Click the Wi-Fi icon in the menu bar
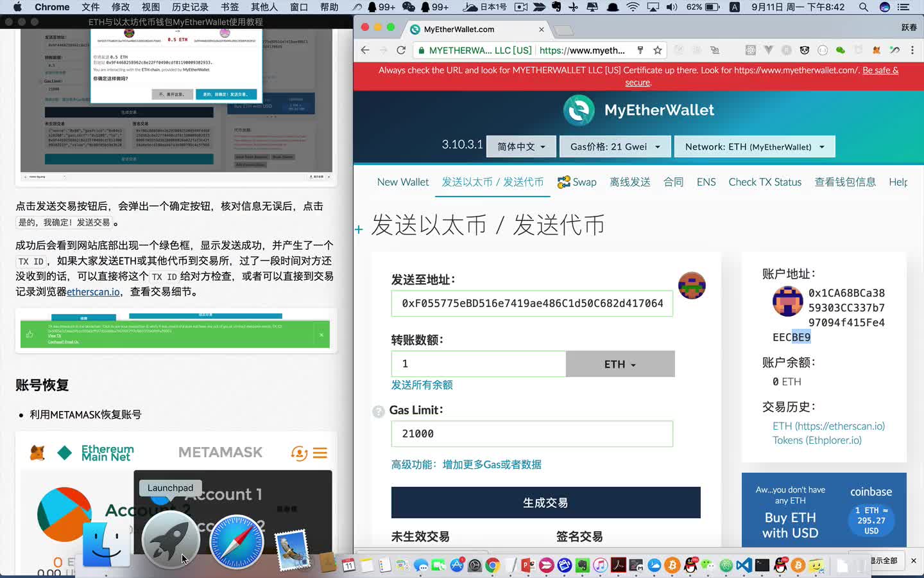 [633, 7]
